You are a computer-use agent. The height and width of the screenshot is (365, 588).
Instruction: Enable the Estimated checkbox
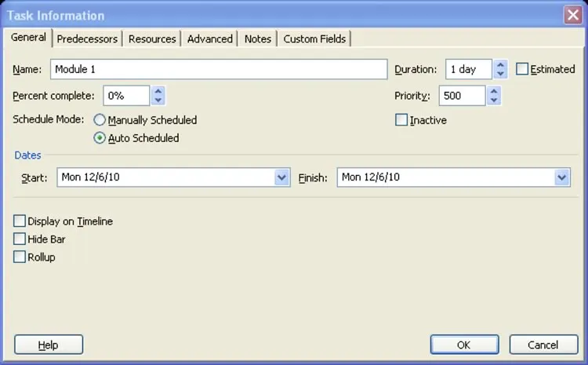click(x=522, y=69)
